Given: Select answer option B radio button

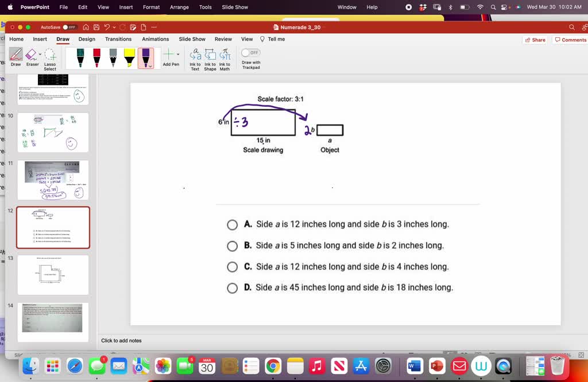Looking at the screenshot, I should 232,245.
